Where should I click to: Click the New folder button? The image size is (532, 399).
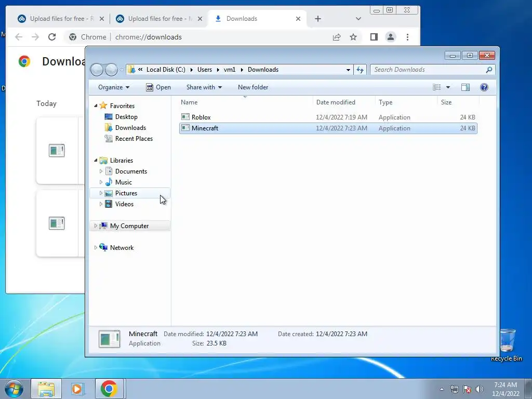[253, 87]
